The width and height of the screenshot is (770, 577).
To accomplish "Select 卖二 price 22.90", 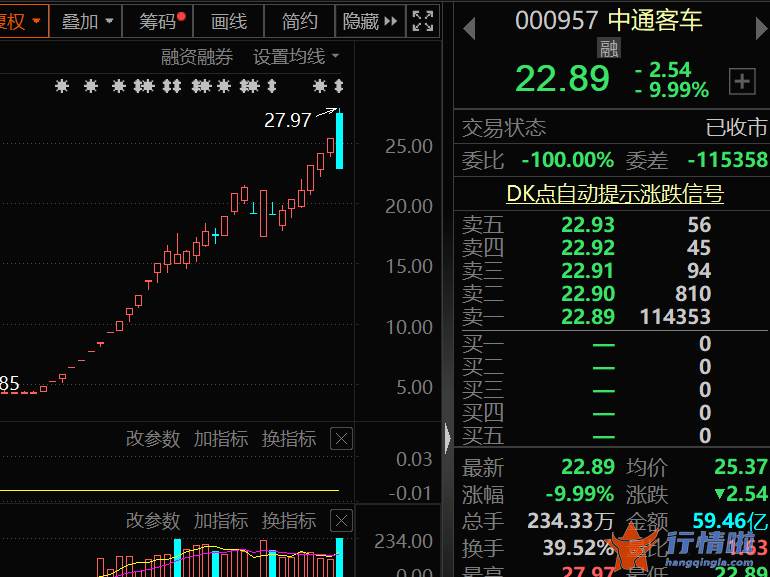I will pos(588,294).
